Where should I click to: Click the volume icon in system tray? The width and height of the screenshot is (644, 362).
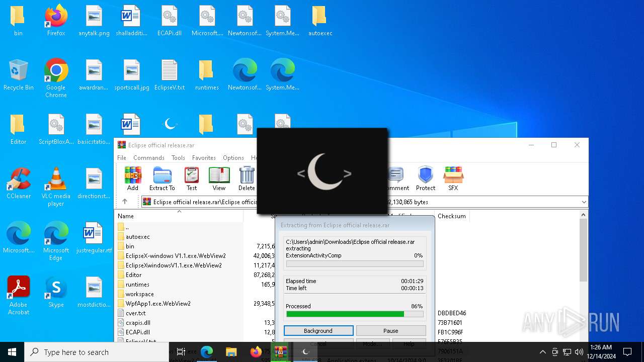point(579,352)
